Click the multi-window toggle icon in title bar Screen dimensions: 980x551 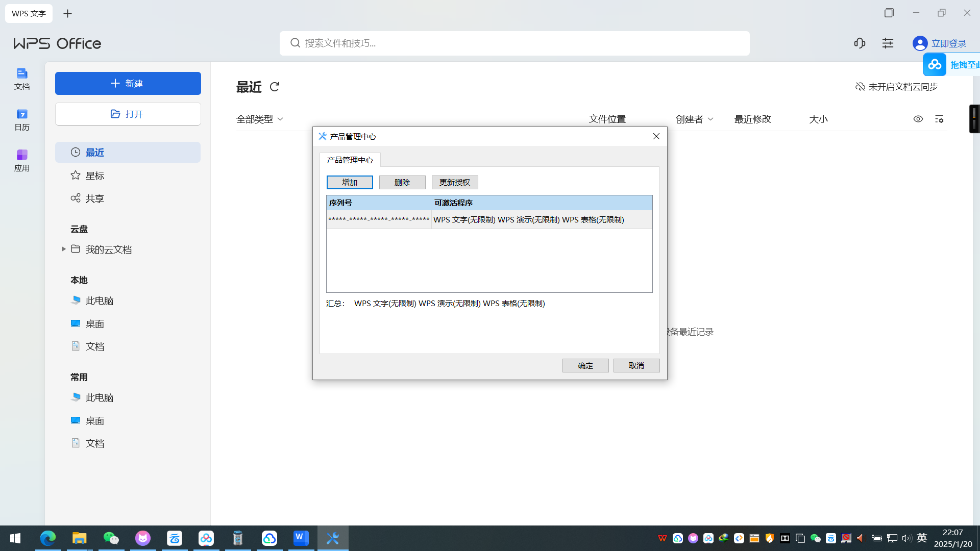click(x=889, y=13)
